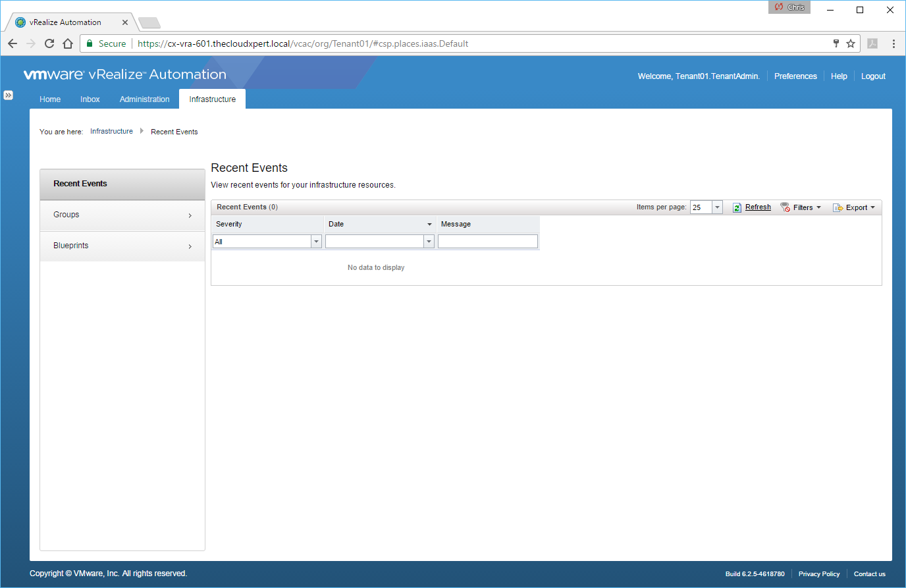This screenshot has height=588, width=906.
Task: Expand the Groups sidebar section
Action: pos(190,215)
